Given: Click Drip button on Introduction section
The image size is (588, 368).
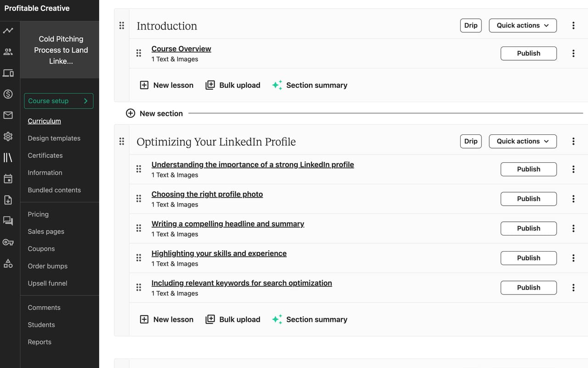Looking at the screenshot, I should (x=470, y=25).
